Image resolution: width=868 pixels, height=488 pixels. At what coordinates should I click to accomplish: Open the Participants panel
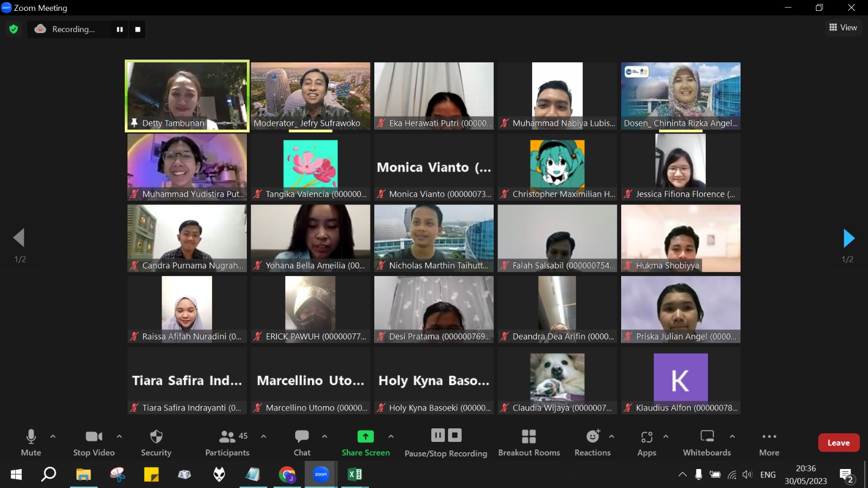tap(227, 442)
